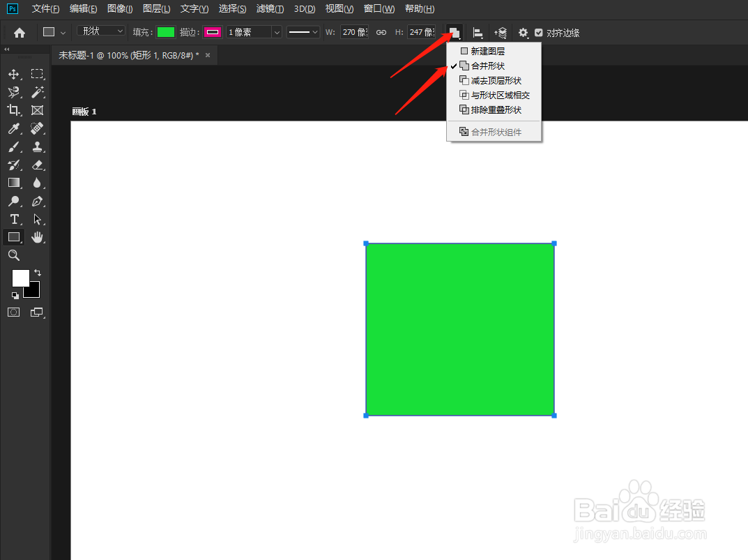
Task: Click the black background color swatch
Action: click(34, 292)
